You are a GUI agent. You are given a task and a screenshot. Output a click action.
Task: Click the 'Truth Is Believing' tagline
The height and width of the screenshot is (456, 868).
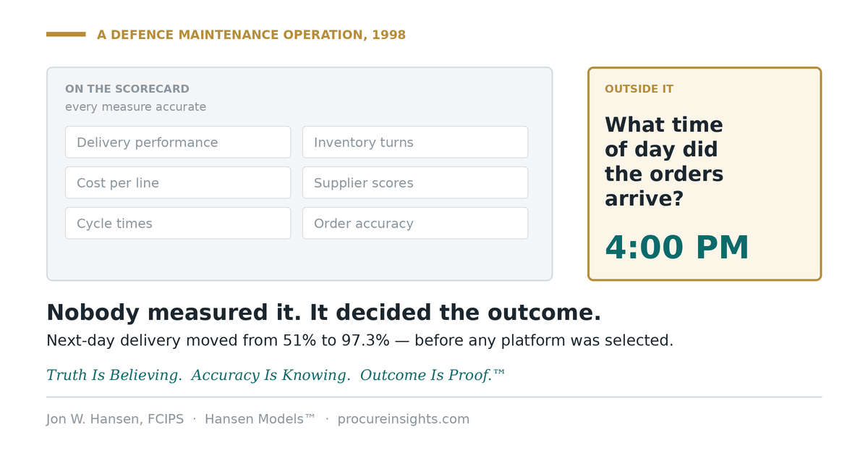276,375
